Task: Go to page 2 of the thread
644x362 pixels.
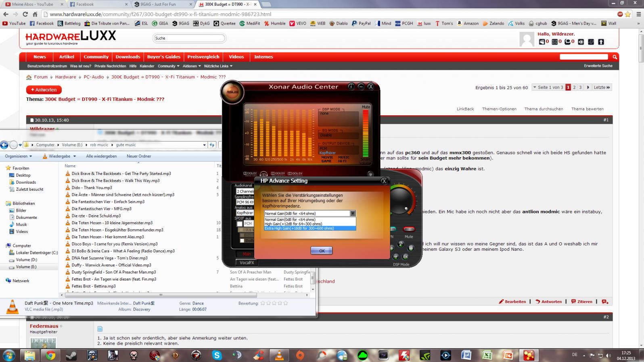Action: coord(574,87)
